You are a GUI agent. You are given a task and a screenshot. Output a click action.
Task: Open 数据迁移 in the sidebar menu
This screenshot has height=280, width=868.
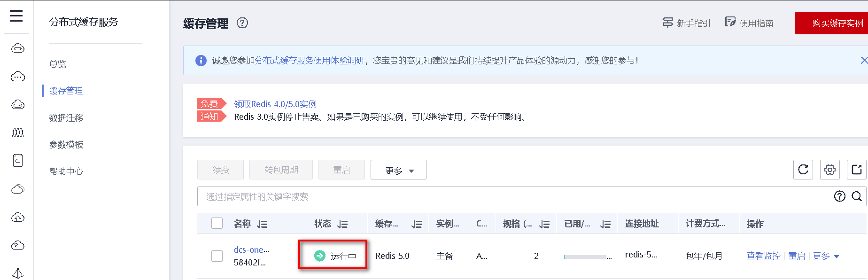point(66,118)
